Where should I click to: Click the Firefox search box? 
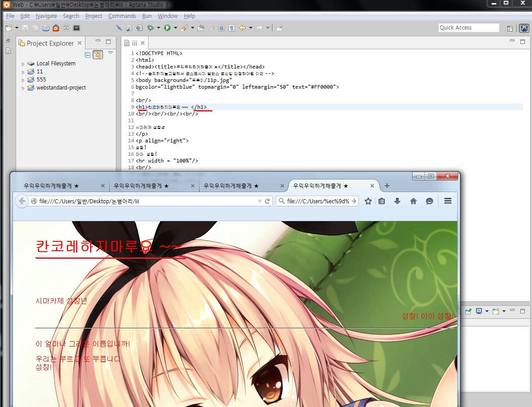318,201
